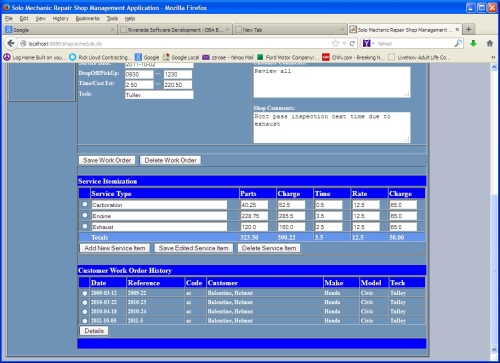Click Add New Service Item button
The image size is (500, 363).
pos(115,248)
